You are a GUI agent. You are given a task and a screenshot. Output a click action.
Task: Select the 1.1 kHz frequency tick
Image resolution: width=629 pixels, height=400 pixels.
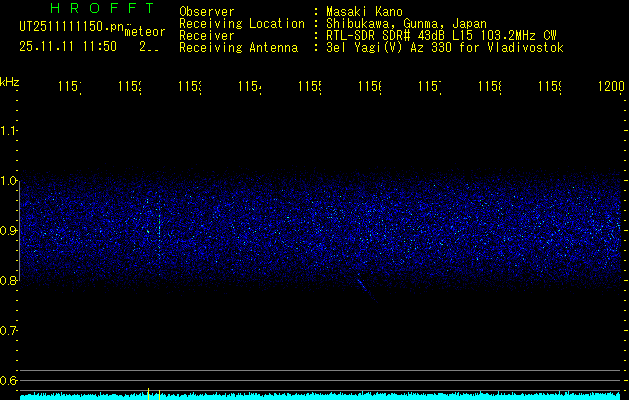pyautogui.click(x=9, y=131)
